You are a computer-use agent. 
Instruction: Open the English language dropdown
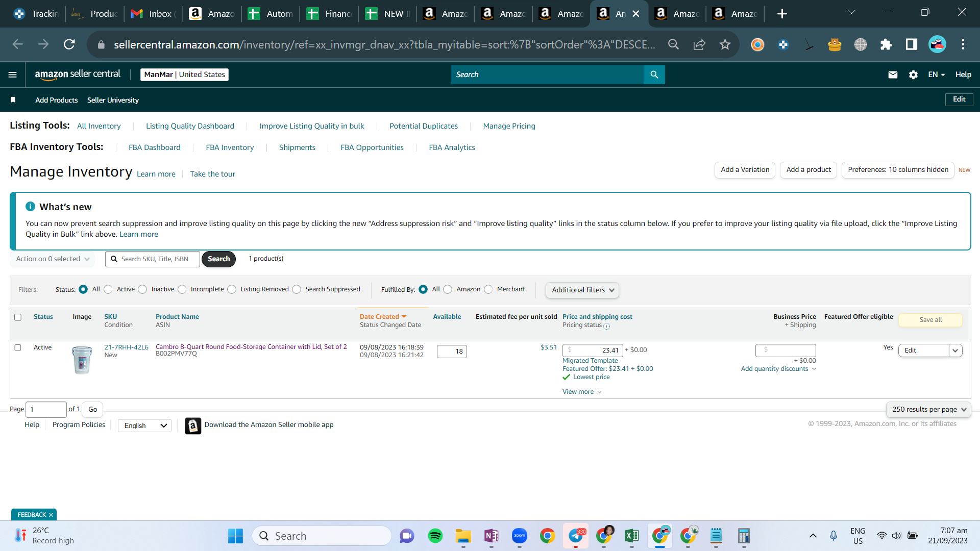(145, 425)
